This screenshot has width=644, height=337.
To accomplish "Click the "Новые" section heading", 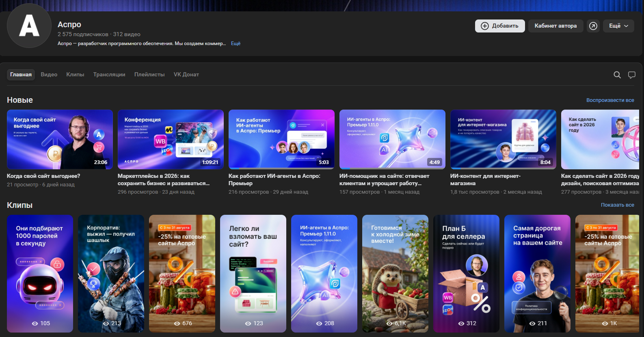I will coord(20,100).
